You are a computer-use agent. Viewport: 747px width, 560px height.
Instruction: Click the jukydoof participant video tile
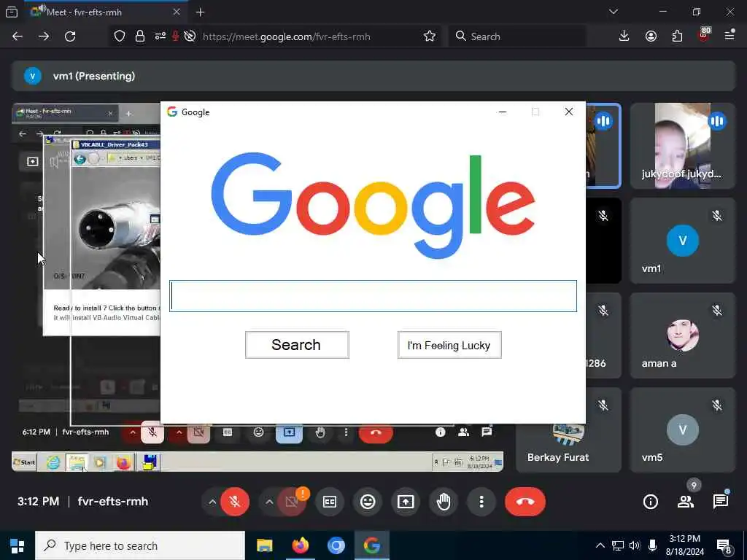click(682, 146)
